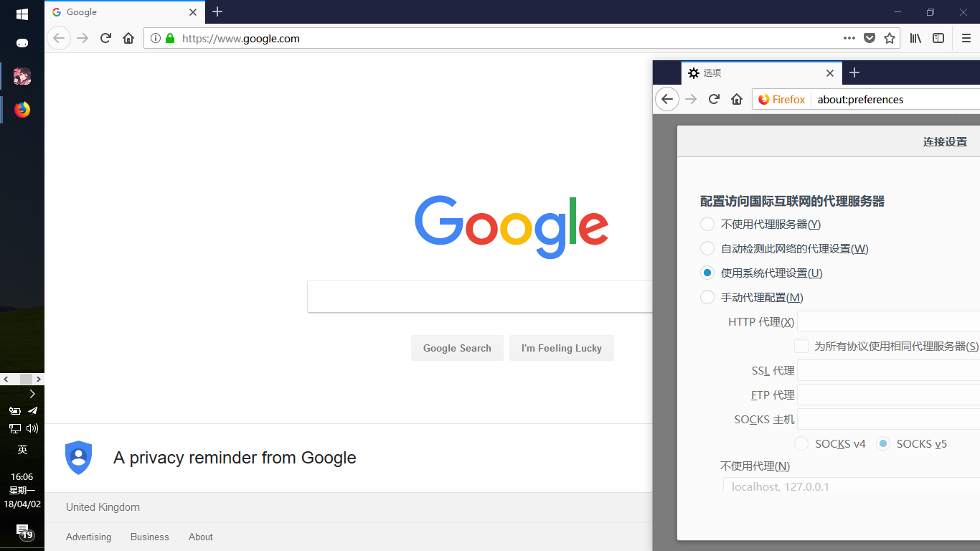Viewport: 980px width, 551px height.
Task: Choose SOCKS v5 radio button
Action: point(883,443)
